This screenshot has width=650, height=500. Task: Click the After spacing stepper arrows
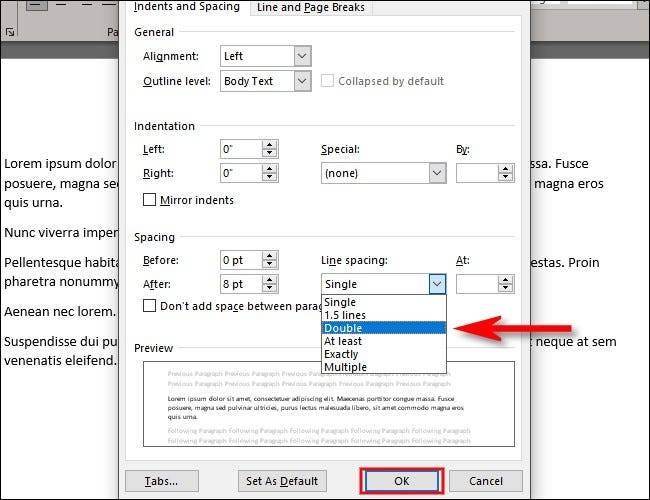coord(269,284)
